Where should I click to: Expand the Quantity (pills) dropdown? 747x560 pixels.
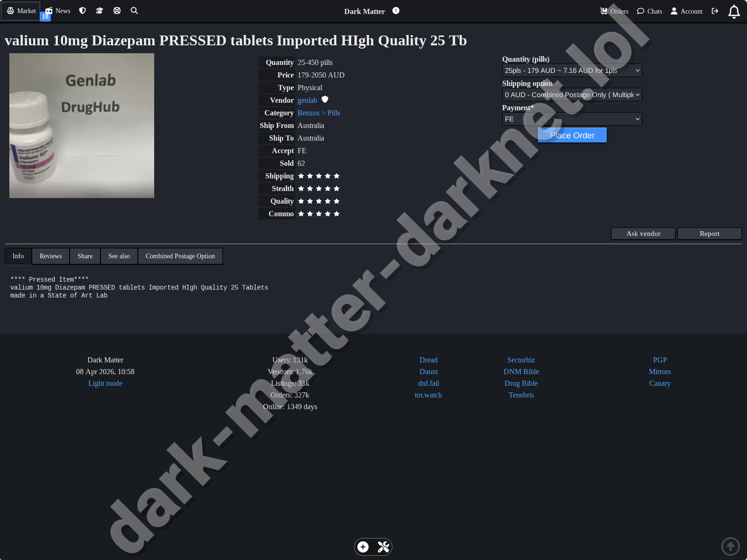click(x=572, y=71)
